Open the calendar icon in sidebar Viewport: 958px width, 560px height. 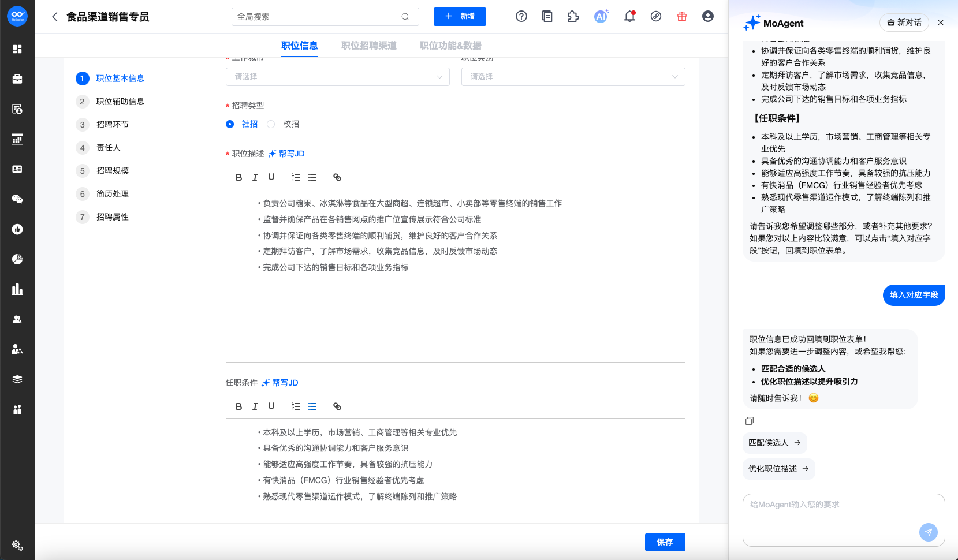point(17,139)
